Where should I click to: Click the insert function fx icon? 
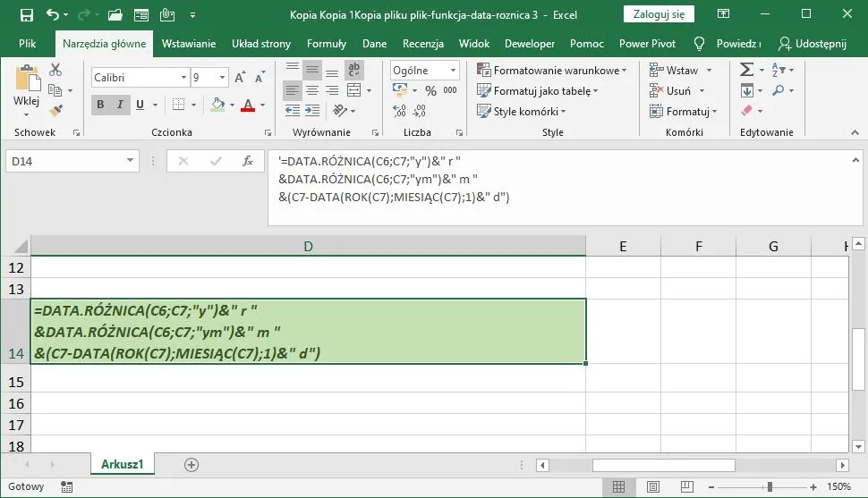click(x=248, y=162)
